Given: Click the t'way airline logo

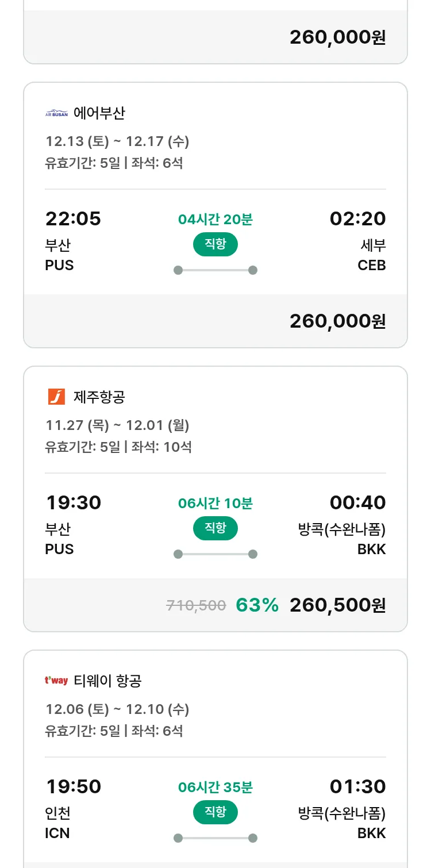Looking at the screenshot, I should (x=56, y=681).
